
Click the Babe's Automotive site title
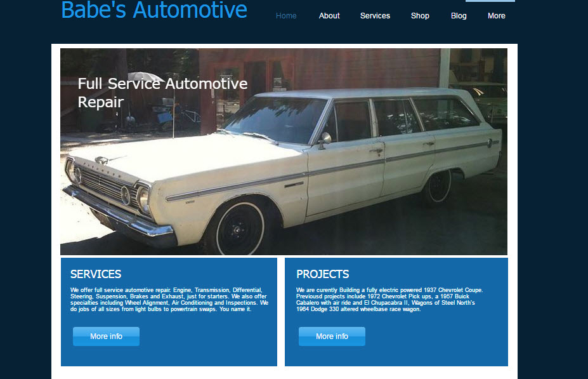tap(154, 10)
